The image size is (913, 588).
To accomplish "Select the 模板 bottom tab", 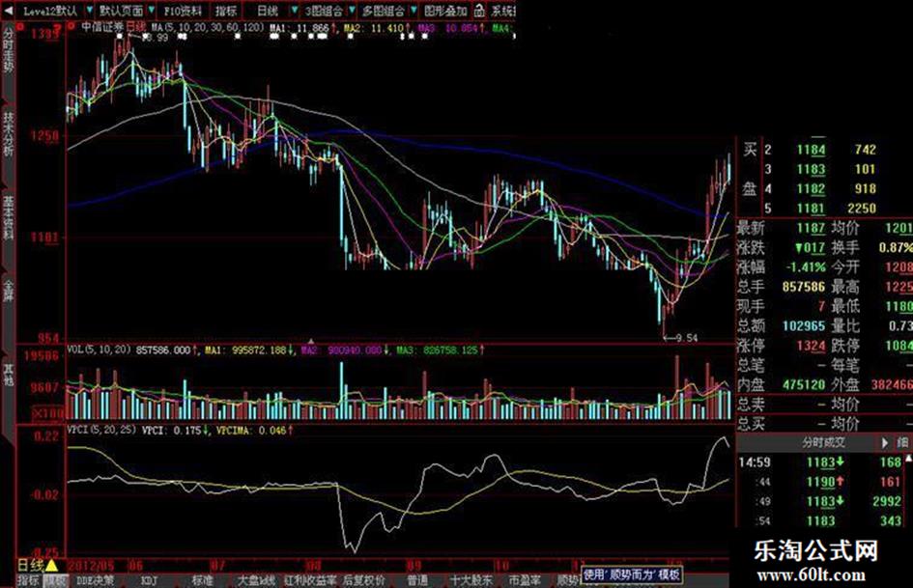I will [56, 580].
